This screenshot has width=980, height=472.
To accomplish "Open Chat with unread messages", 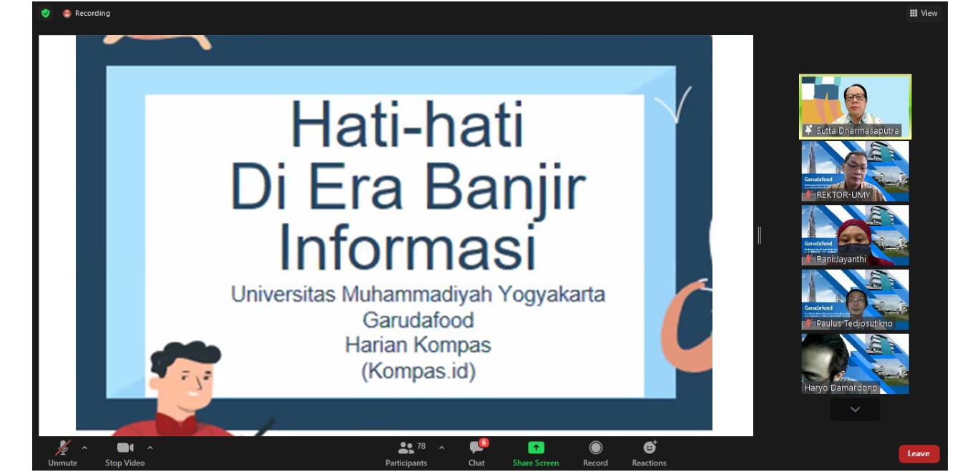I will tap(476, 453).
